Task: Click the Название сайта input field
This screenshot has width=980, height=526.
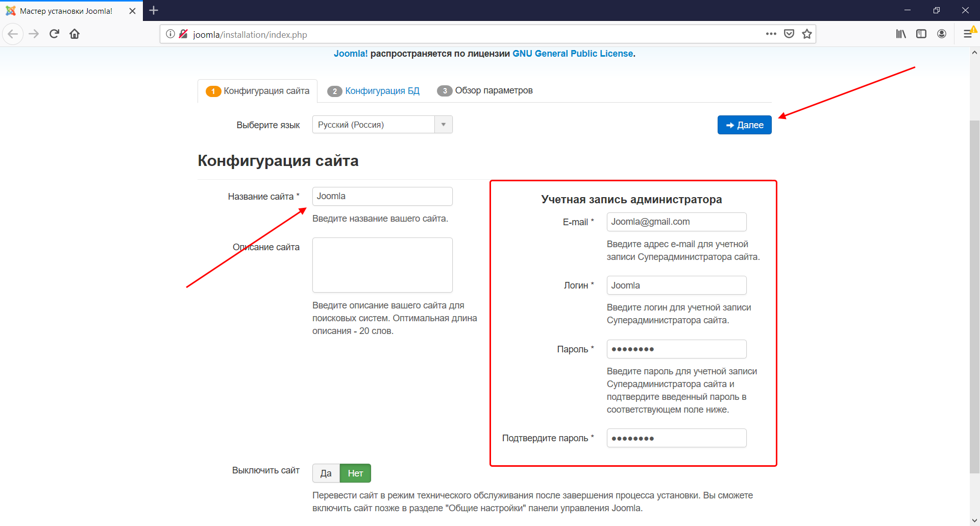Action: pyautogui.click(x=382, y=196)
